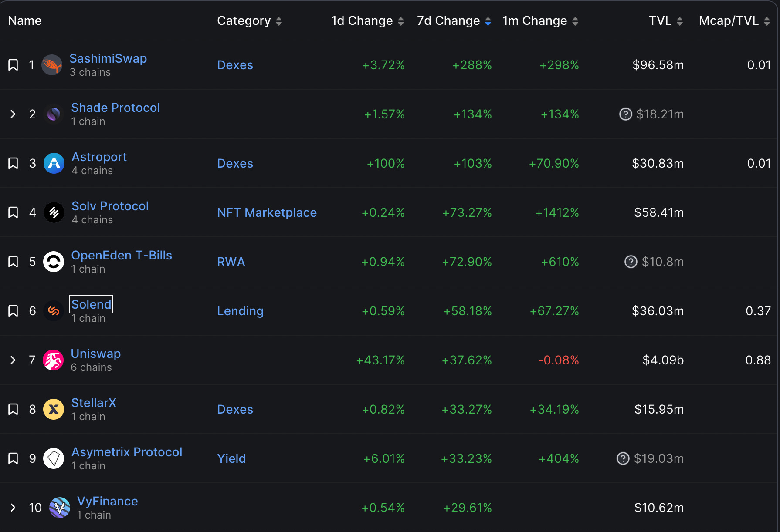780x532 pixels.
Task: Click question mark beside $19.03m TVL
Action: [623, 458]
